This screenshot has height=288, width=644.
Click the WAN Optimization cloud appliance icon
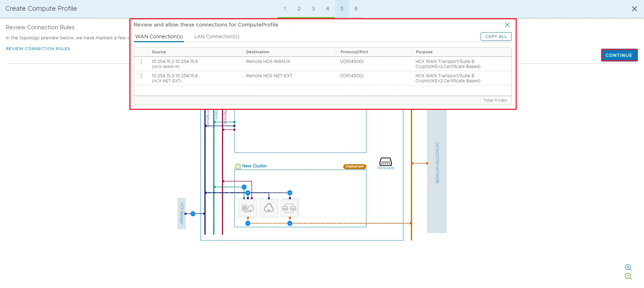[269, 208]
